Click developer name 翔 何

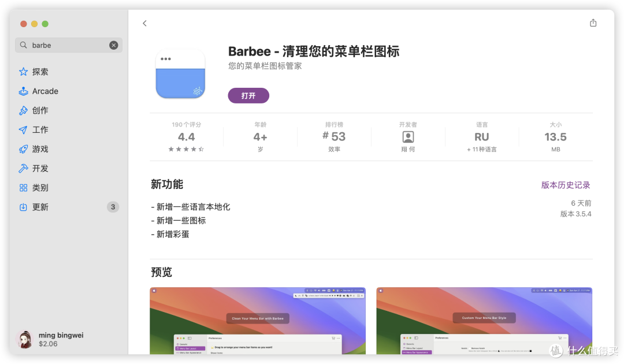(x=408, y=149)
